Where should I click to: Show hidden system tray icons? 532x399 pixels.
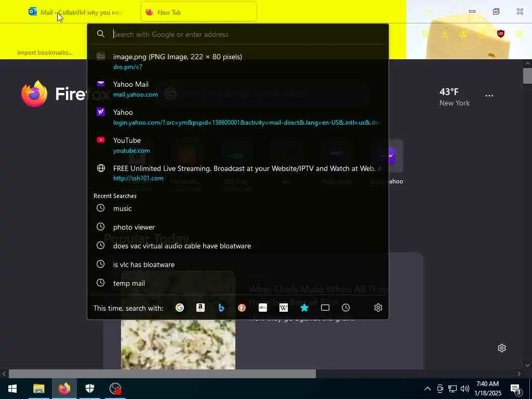coord(428,389)
